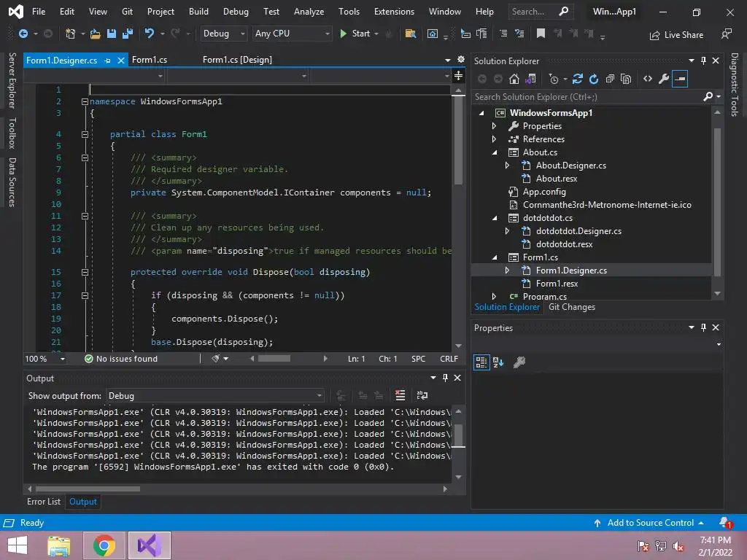Click the split editor icon above scrollbar
The width and height of the screenshot is (747, 560).
tap(458, 75)
